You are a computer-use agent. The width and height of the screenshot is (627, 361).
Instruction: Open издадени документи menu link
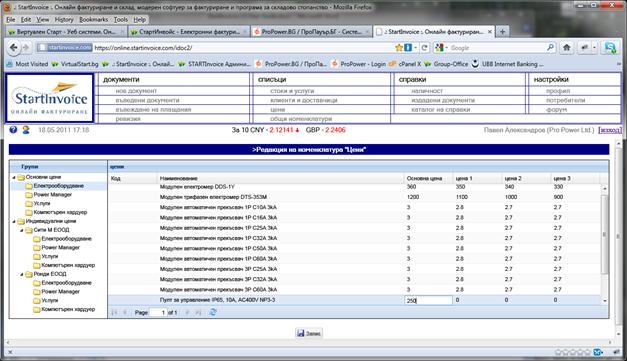[443, 100]
